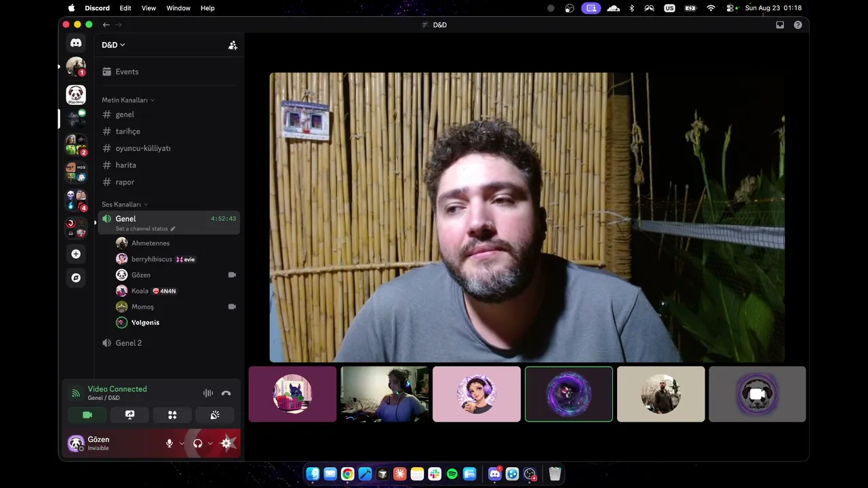
Task: Join the Genel 2 voice channel
Action: 169,343
